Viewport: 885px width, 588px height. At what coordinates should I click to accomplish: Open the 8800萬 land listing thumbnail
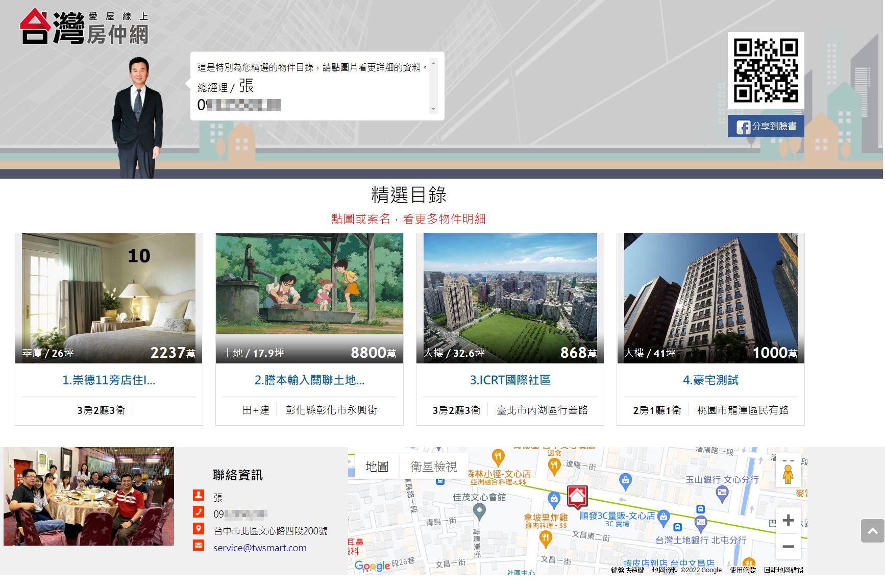coord(309,298)
